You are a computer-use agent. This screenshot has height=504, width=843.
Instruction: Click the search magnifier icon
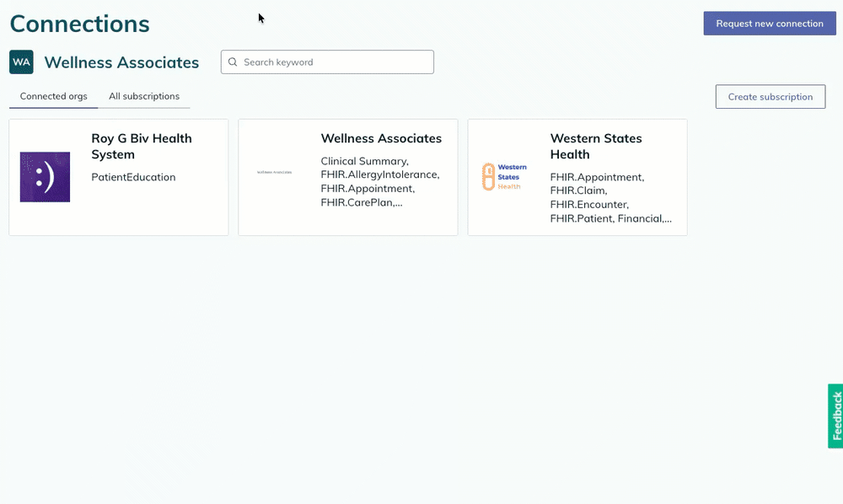click(x=233, y=62)
